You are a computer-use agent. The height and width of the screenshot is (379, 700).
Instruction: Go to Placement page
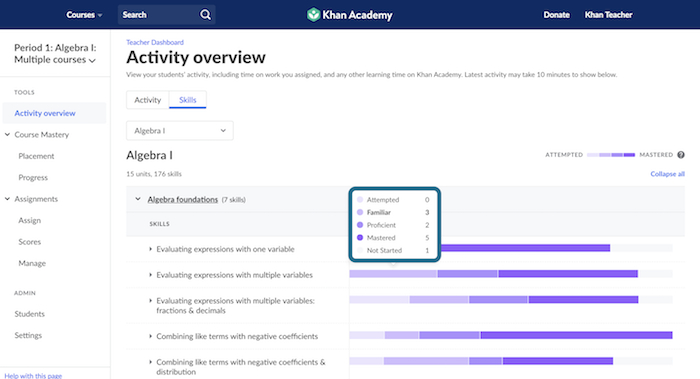tap(36, 156)
